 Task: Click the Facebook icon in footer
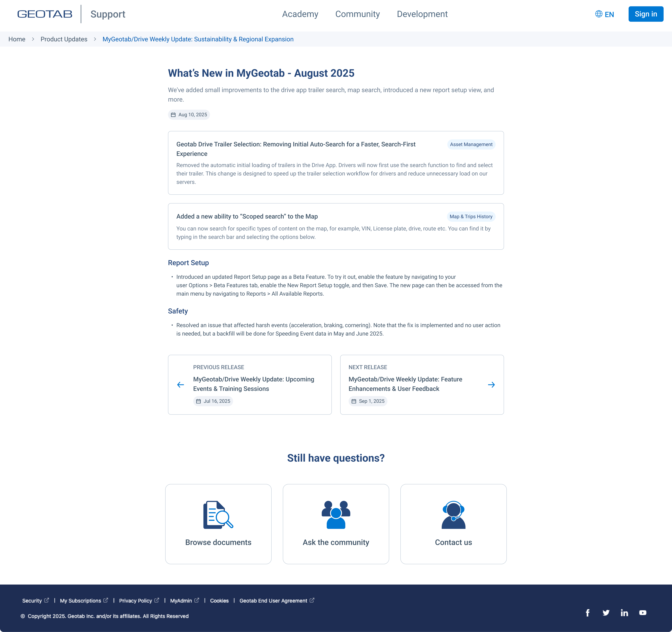[x=588, y=613]
